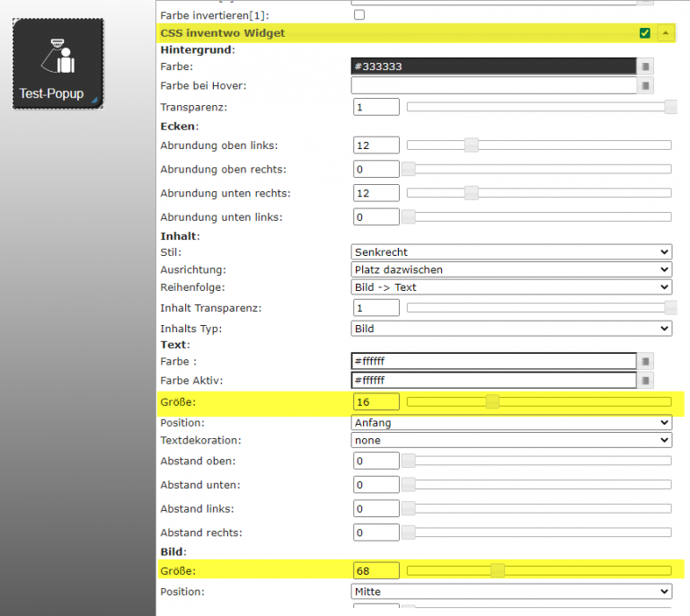
Task: Collapse the CSS inventwo Widget section
Action: (x=666, y=33)
